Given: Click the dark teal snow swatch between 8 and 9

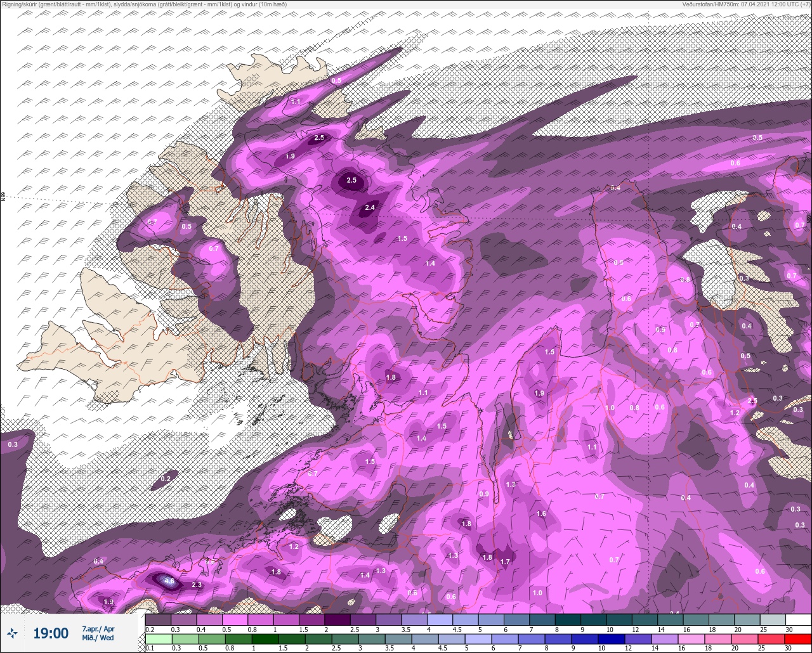Looking at the screenshot, I should point(567,619).
